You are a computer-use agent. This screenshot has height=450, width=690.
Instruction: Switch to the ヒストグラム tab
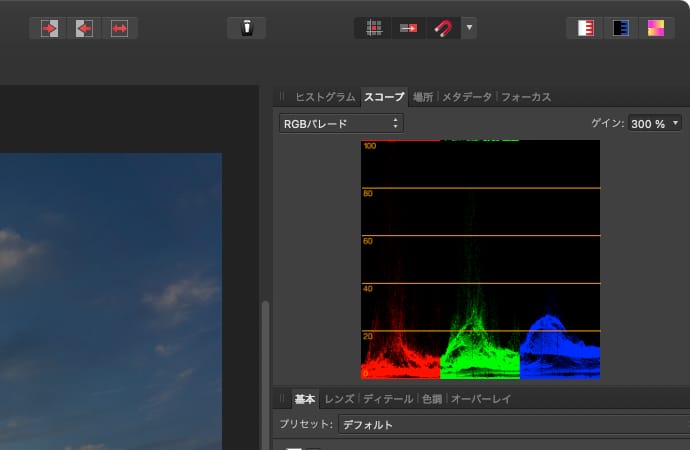324,97
